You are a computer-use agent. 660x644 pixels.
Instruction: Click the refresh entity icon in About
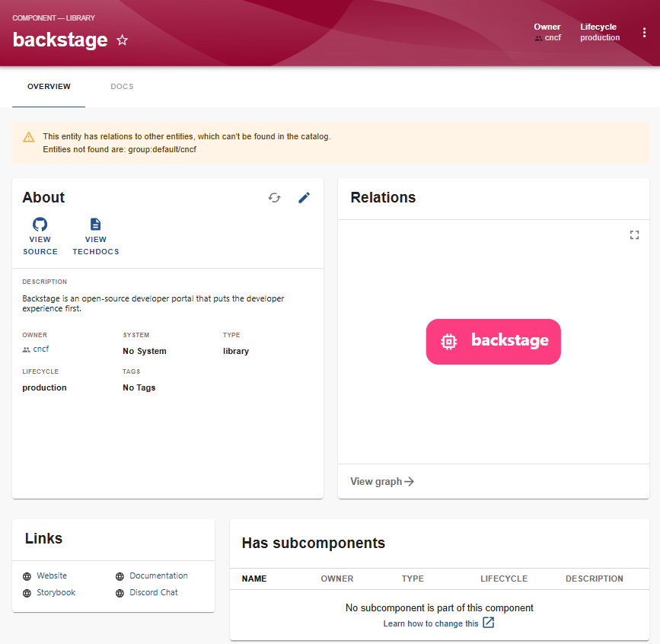[275, 198]
